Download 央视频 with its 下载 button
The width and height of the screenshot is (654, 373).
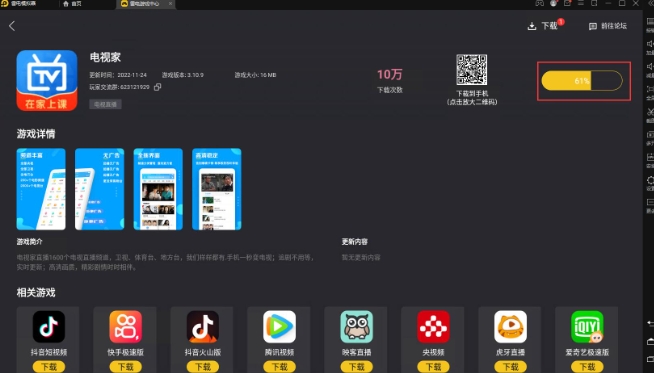[433, 367]
